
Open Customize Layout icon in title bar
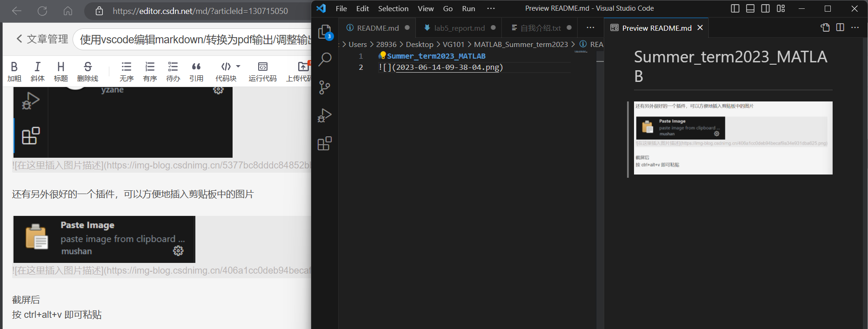pyautogui.click(x=781, y=8)
